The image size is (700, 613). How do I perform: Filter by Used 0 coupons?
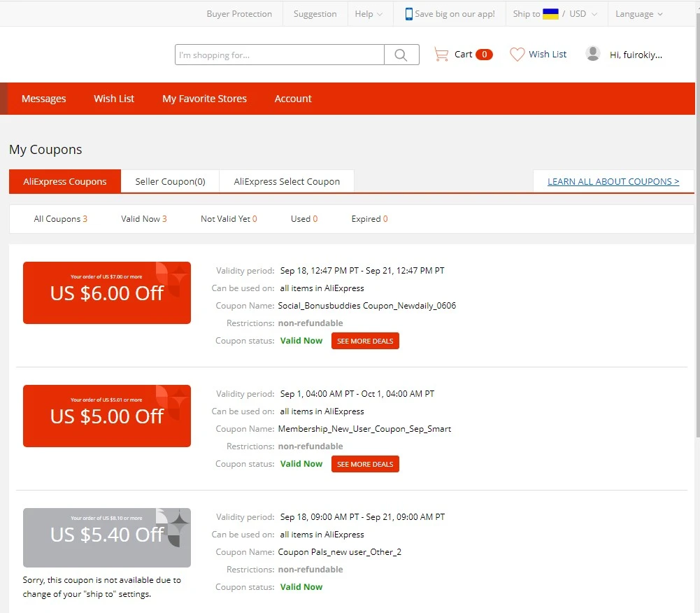pyautogui.click(x=304, y=219)
